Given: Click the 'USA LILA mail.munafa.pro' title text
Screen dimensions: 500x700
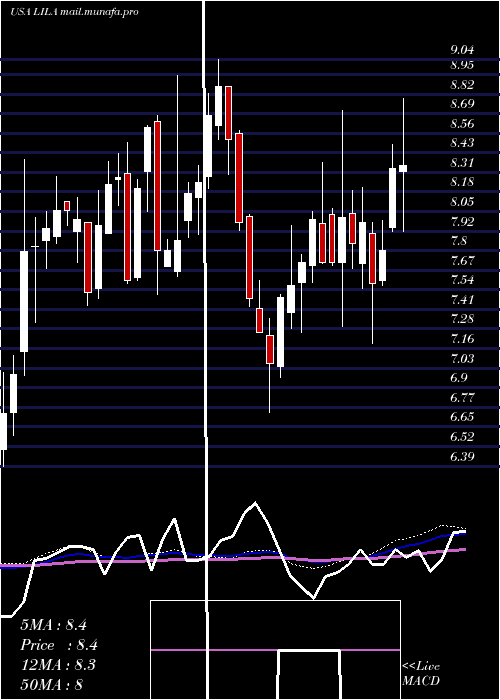Looking at the screenshot, I should 74,12.
